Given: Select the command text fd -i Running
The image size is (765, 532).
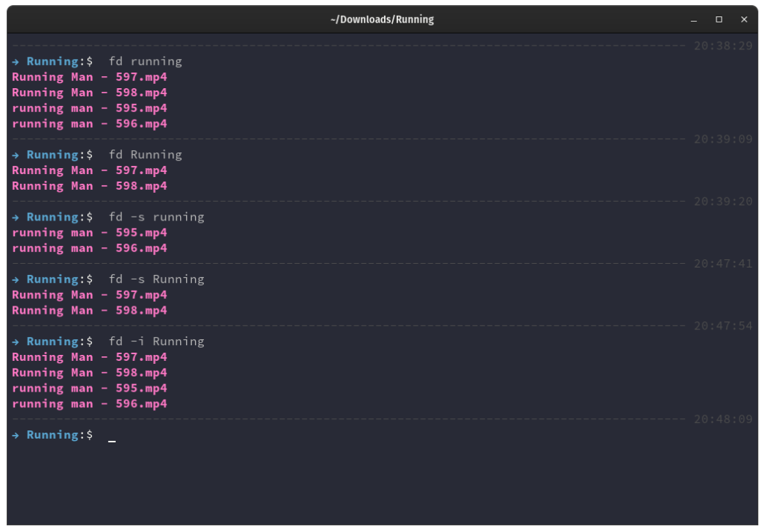Looking at the screenshot, I should (x=158, y=341).
